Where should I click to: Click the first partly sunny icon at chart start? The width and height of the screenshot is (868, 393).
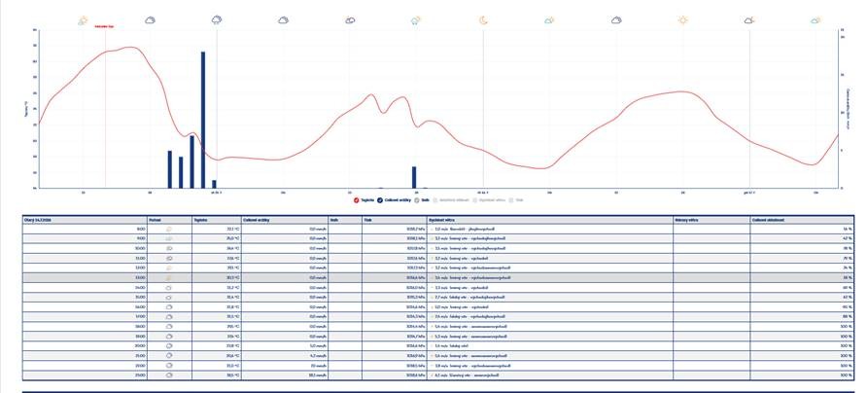[x=83, y=20]
